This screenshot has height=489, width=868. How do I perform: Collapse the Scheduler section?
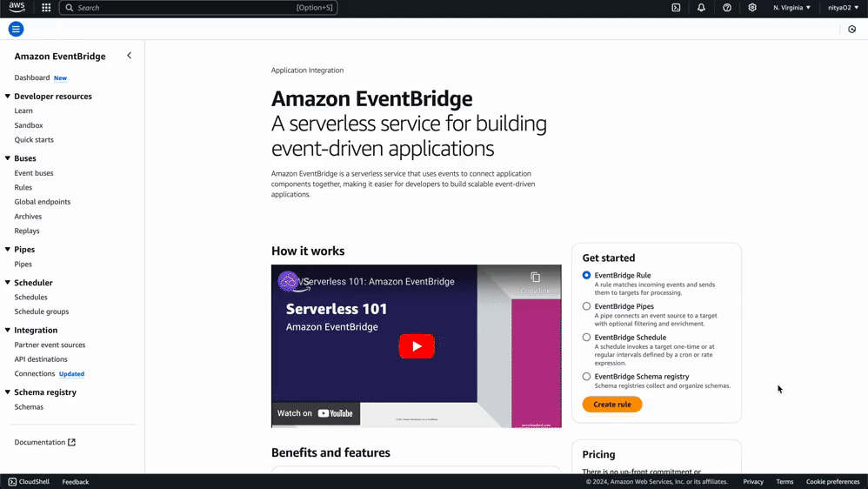8,283
